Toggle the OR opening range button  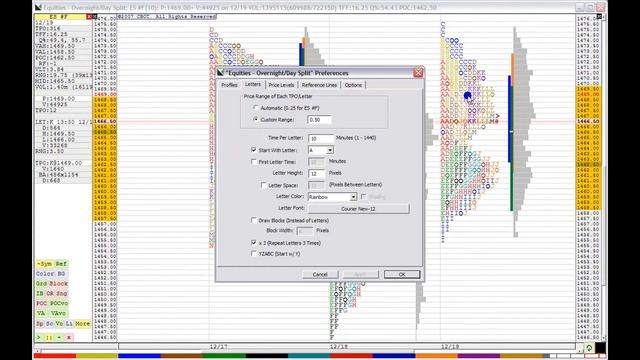tap(50, 293)
